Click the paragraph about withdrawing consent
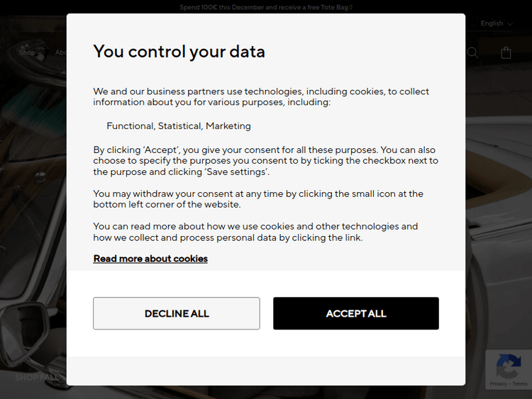 click(x=258, y=199)
